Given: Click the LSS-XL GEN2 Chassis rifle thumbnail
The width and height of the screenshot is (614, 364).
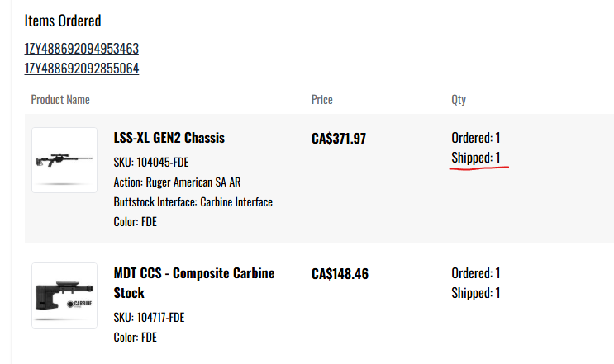Looking at the screenshot, I should [x=64, y=160].
